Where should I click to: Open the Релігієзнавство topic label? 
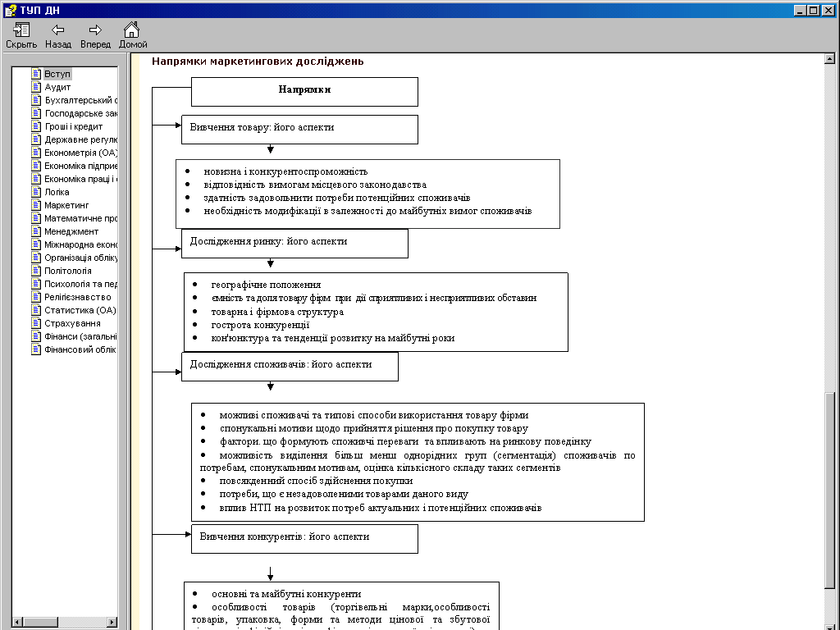pos(78,297)
